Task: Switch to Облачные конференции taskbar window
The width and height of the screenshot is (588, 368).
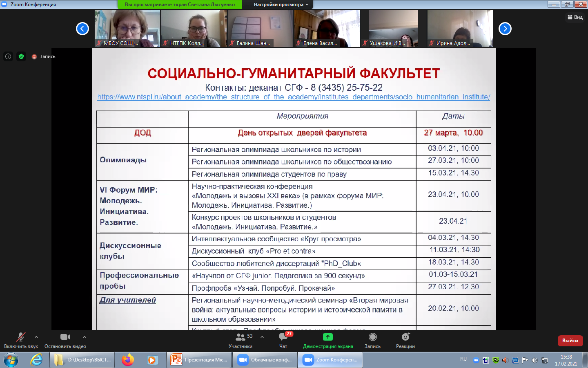Action: pyautogui.click(x=265, y=360)
